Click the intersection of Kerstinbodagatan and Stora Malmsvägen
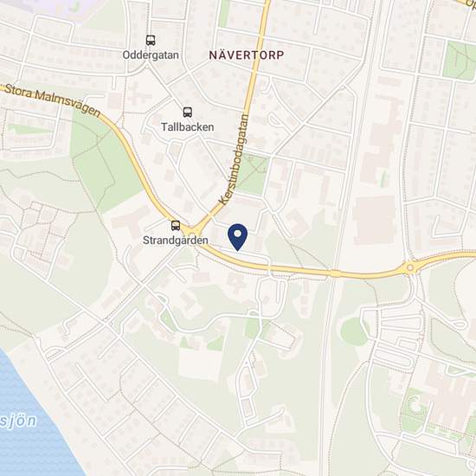The image size is (476, 476). (194, 231)
